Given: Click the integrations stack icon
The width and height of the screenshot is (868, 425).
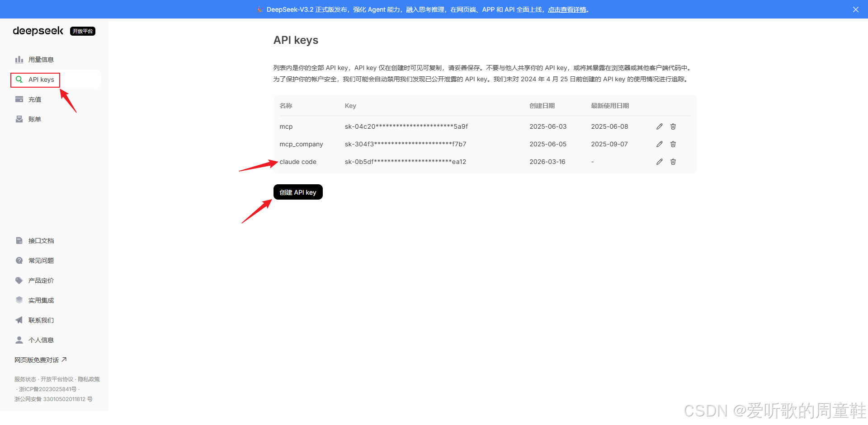Looking at the screenshot, I should [x=19, y=300].
